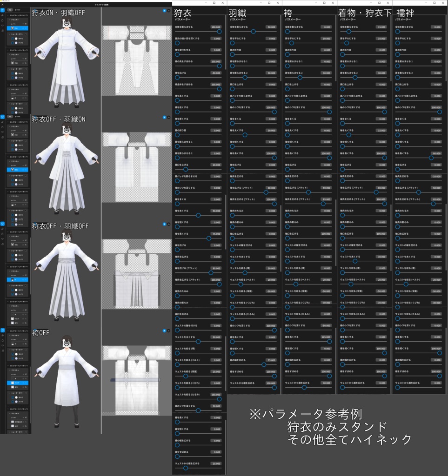Toggle かげ色 checkbox under the selected 羽織 layer
The image size is (448, 476).
[13, 184]
